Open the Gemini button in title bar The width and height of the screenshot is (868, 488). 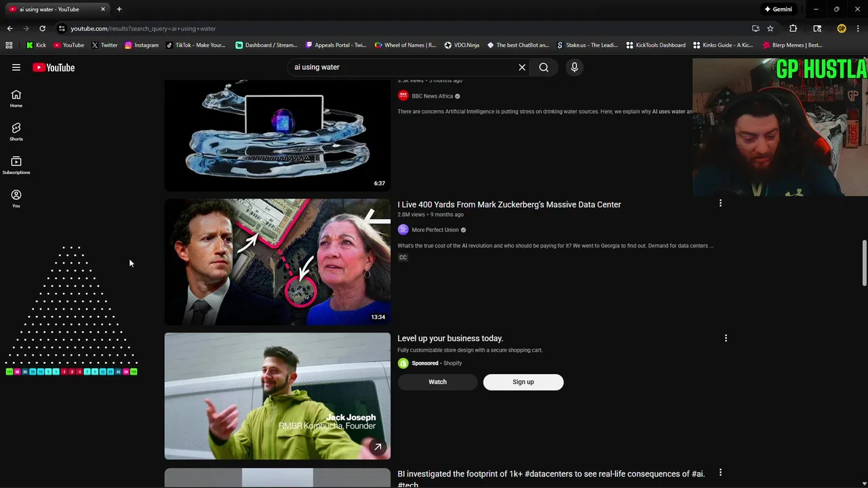[x=778, y=9]
